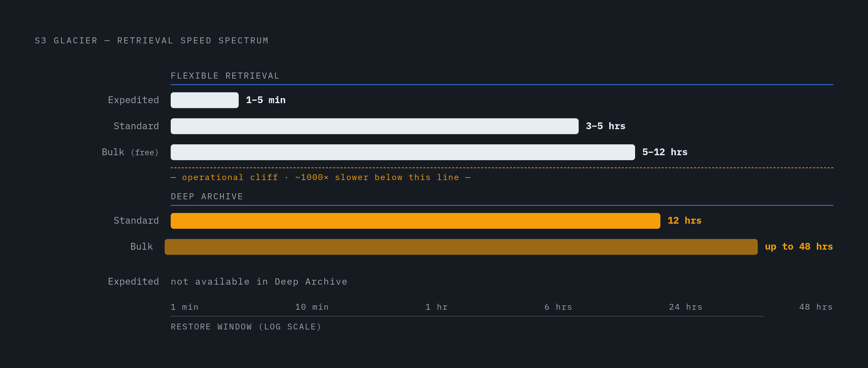Click the 'operational cliff · ~1000× slower' annotation
868x368 pixels.
pos(320,177)
